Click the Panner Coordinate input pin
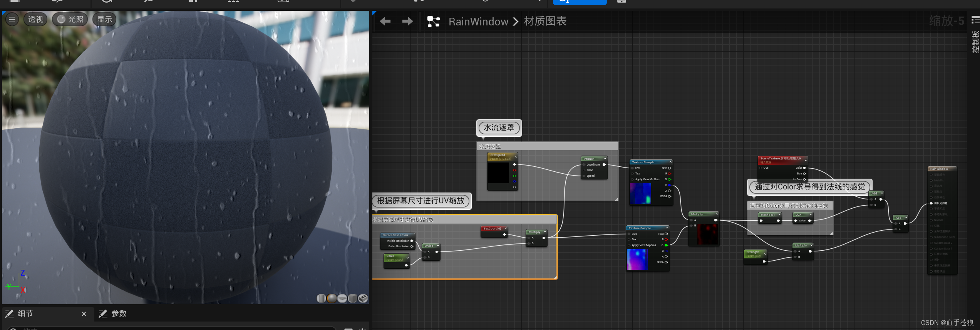This screenshot has width=980, height=330. click(584, 164)
